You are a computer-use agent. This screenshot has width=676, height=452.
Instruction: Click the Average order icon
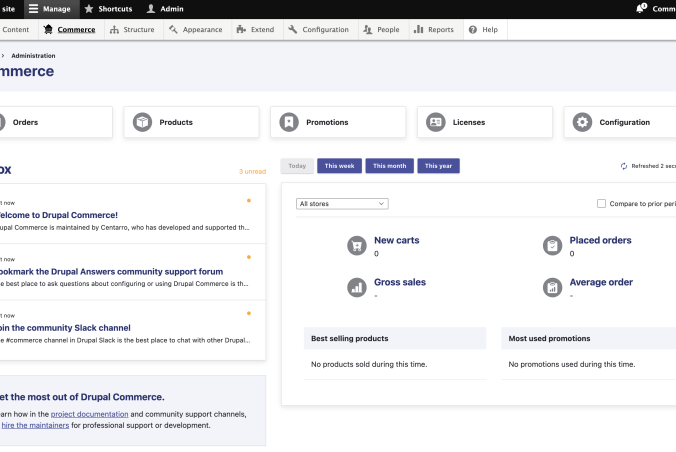(x=552, y=288)
